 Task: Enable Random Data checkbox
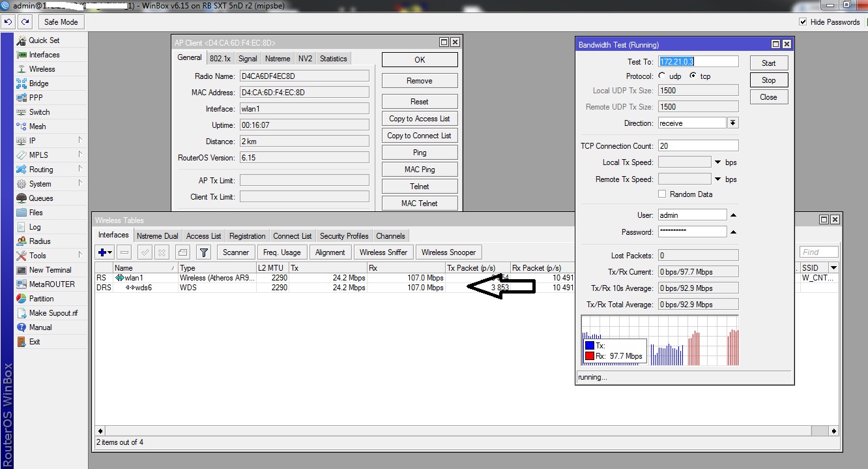[662, 194]
